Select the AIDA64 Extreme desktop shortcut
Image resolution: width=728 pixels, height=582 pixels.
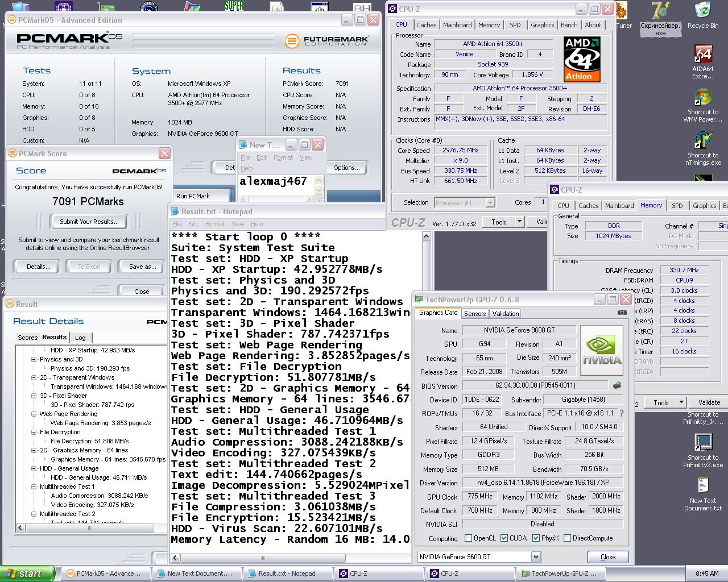703,61
